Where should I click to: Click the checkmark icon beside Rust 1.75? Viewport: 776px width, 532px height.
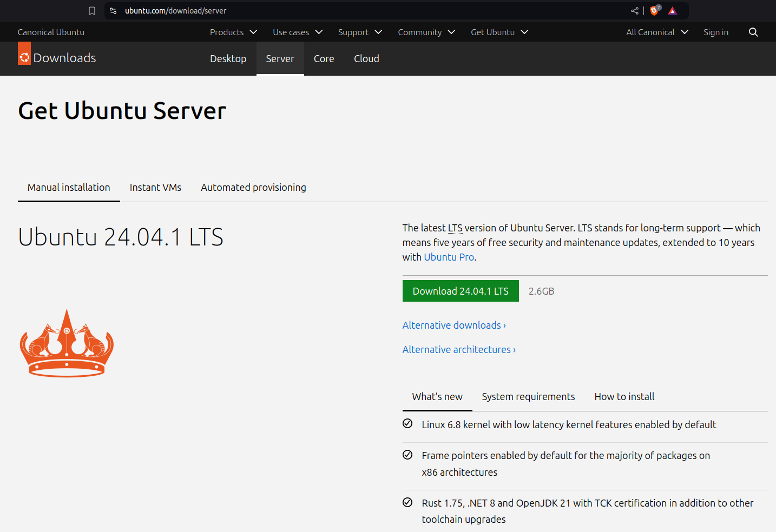407,503
